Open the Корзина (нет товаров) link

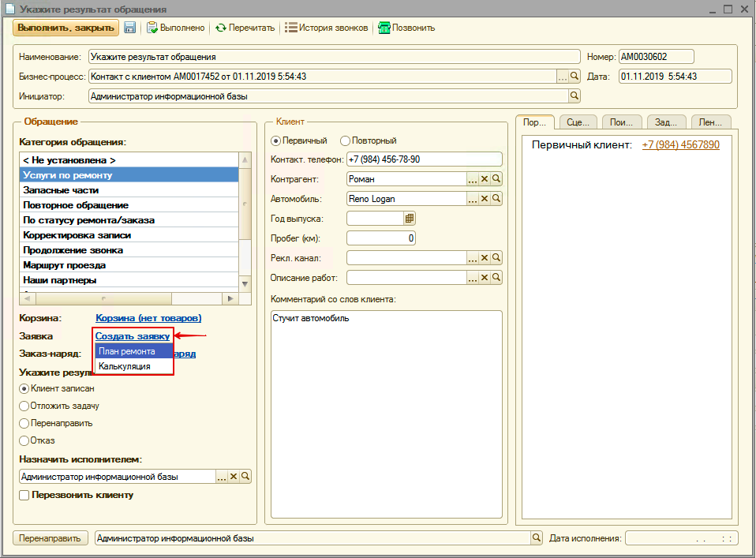(148, 318)
